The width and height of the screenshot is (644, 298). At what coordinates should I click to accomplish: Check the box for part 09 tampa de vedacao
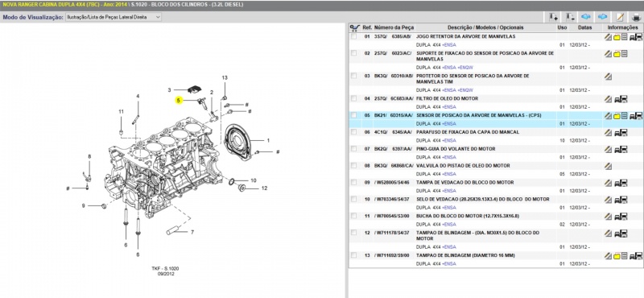click(353, 183)
